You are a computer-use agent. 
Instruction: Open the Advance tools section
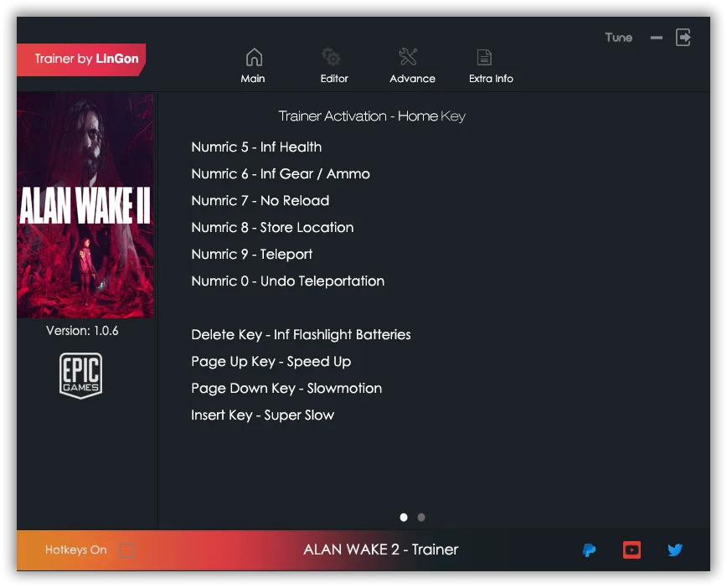(x=410, y=64)
